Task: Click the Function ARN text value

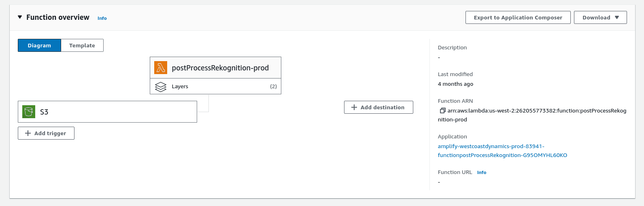Action: coord(536,111)
